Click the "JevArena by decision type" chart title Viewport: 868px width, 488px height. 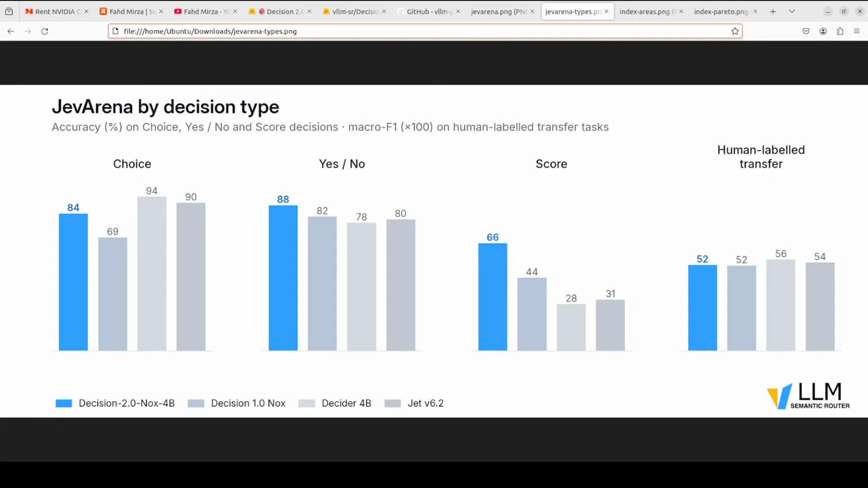click(x=165, y=107)
